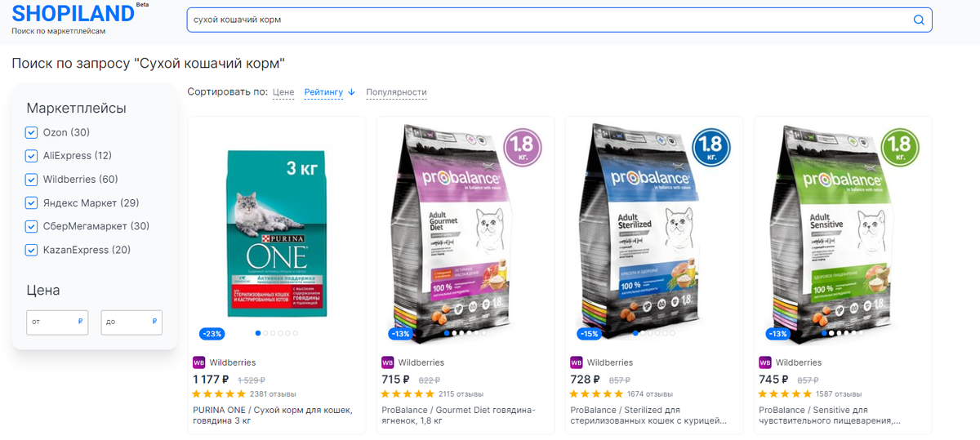Sort results by Цене
This screenshot has width=980, height=440.
283,92
